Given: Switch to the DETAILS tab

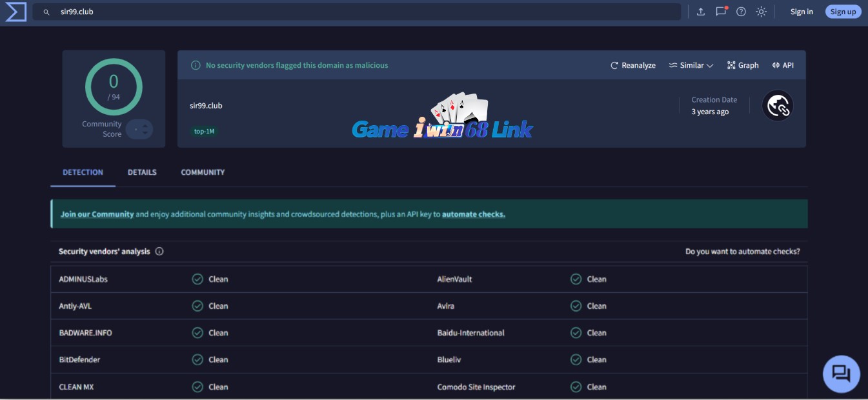Looking at the screenshot, I should click(142, 172).
